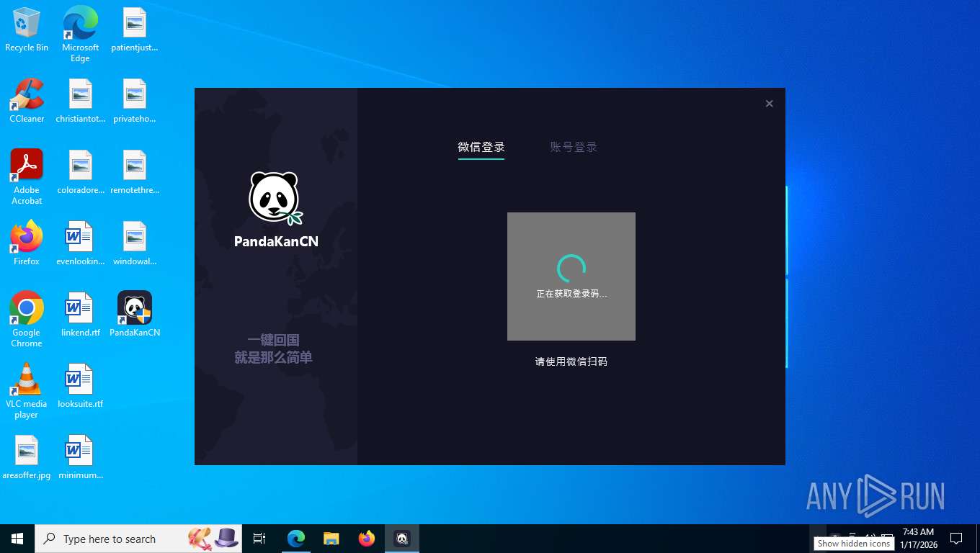This screenshot has width=980, height=553.
Task: Click the 正在获取登录码 loading text
Action: point(571,294)
